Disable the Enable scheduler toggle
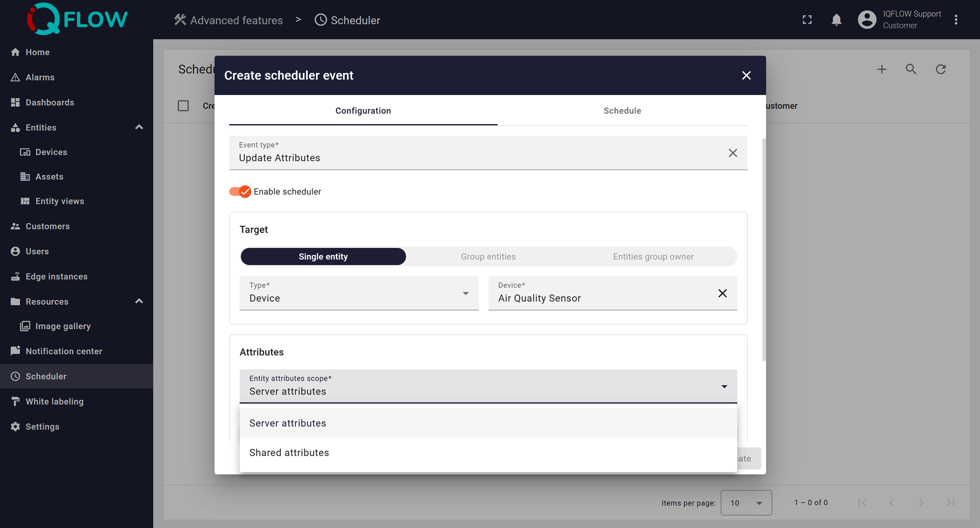This screenshot has width=980, height=528. tap(240, 192)
